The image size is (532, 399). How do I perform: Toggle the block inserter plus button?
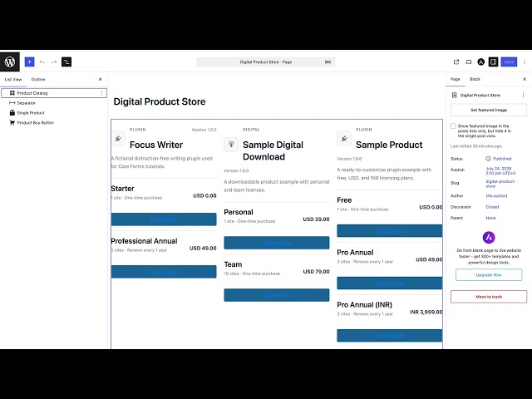tap(30, 62)
